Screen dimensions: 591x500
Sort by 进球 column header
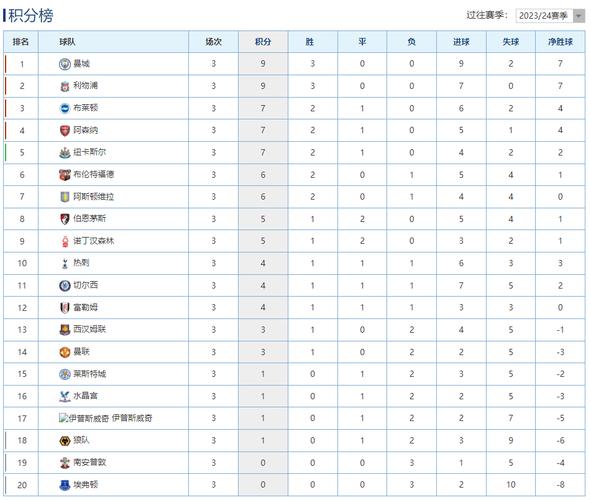tap(461, 42)
